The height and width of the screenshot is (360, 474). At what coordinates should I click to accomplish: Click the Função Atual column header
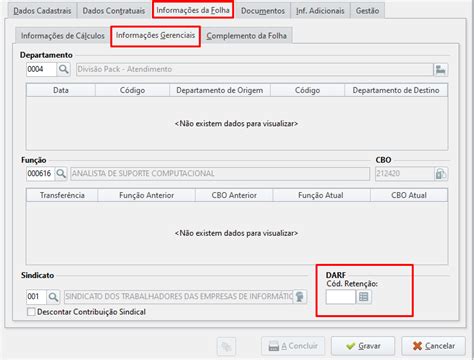(321, 195)
